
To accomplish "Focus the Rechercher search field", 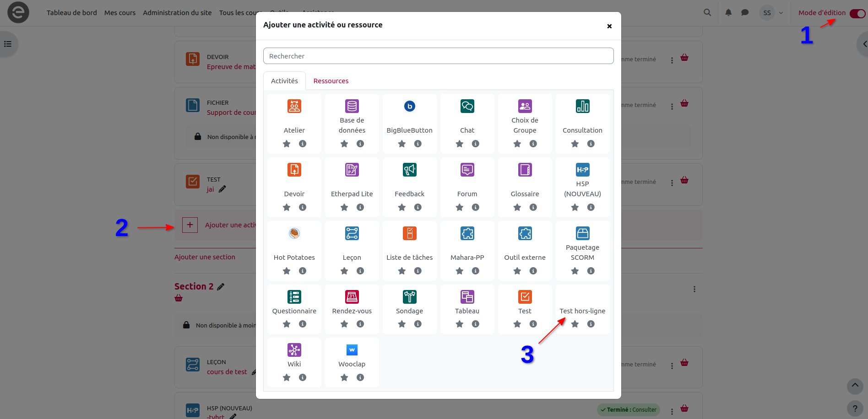I will coord(438,56).
